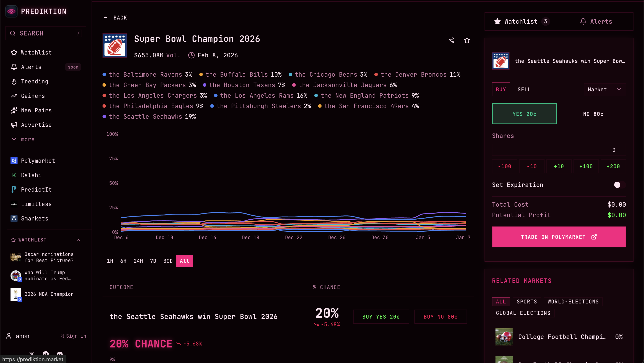Collapse the WATCHLIST sidebar section
The height and width of the screenshot is (363, 644).
pyautogui.click(x=78, y=240)
